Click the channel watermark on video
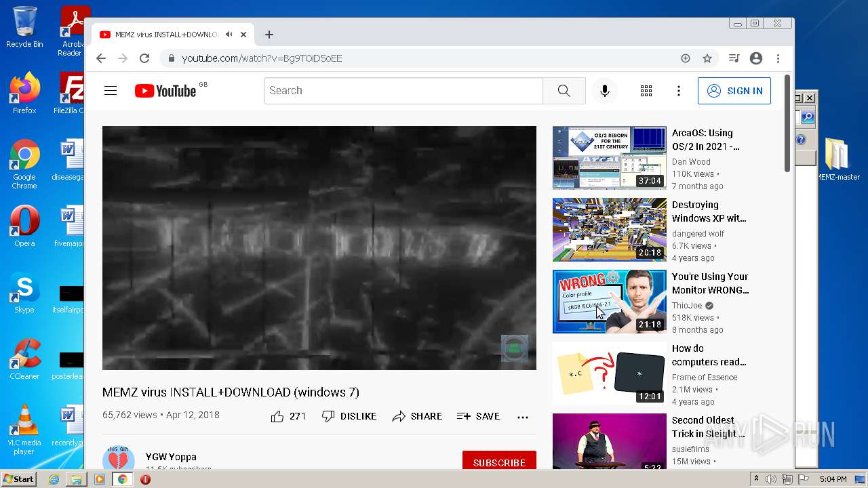The width and height of the screenshot is (868, 488). [x=515, y=348]
